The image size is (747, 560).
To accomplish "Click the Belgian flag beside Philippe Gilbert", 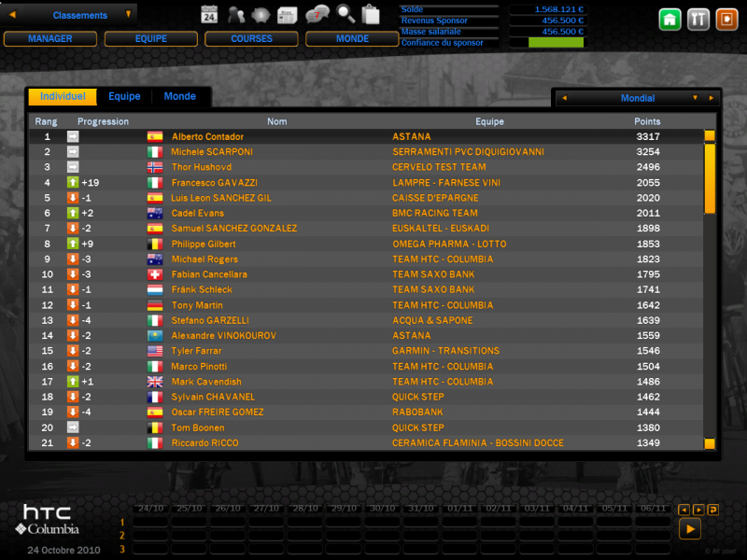I will (x=155, y=244).
